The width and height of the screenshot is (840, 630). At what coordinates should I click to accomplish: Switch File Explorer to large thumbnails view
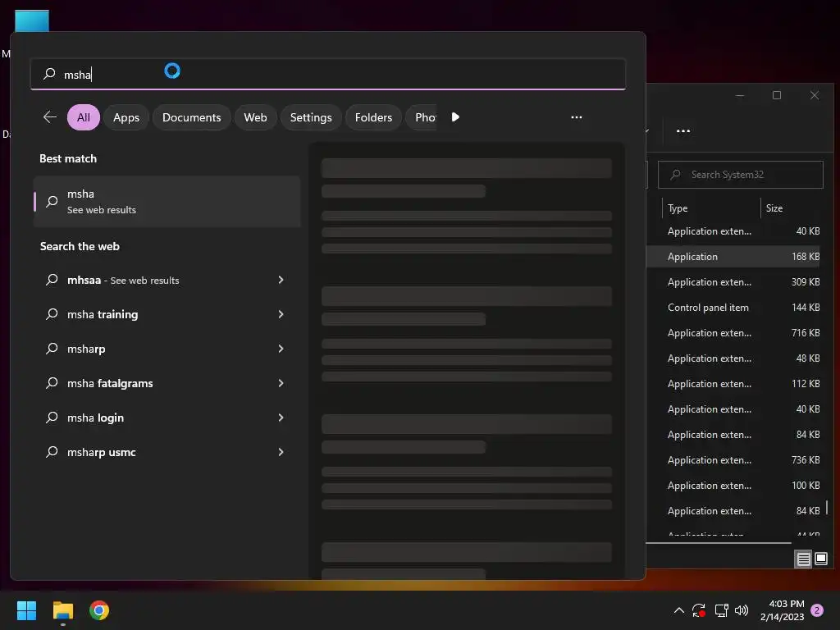(x=821, y=559)
